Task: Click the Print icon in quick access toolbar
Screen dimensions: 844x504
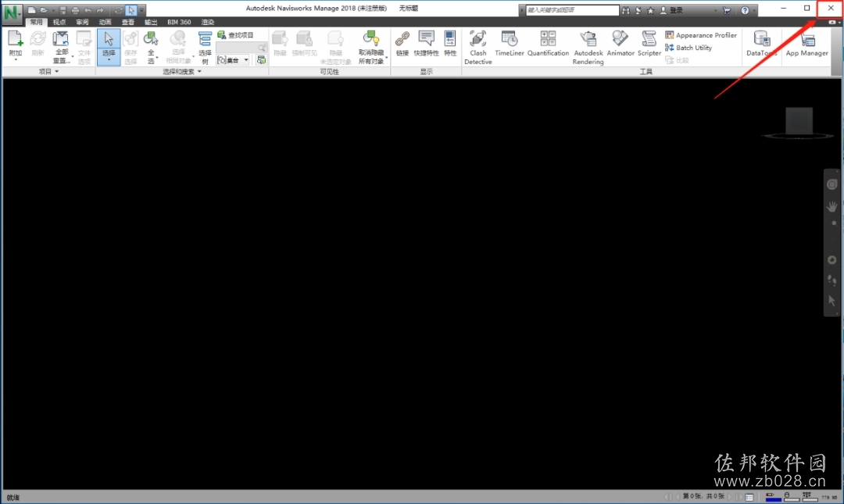Action: point(75,10)
